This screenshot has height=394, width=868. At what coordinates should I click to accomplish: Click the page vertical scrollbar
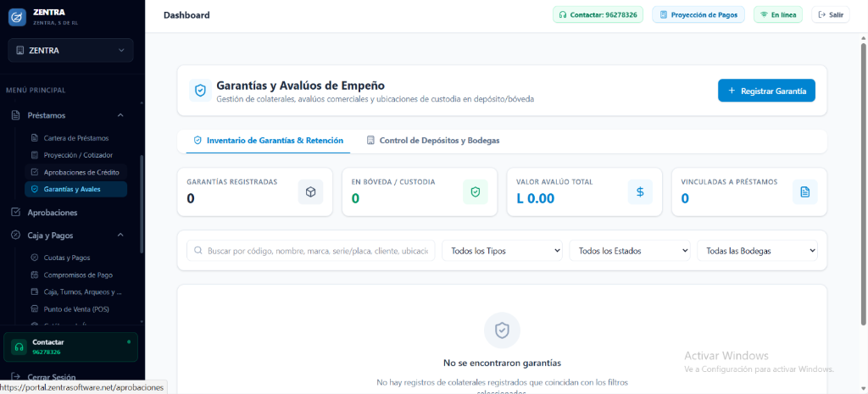tap(864, 183)
